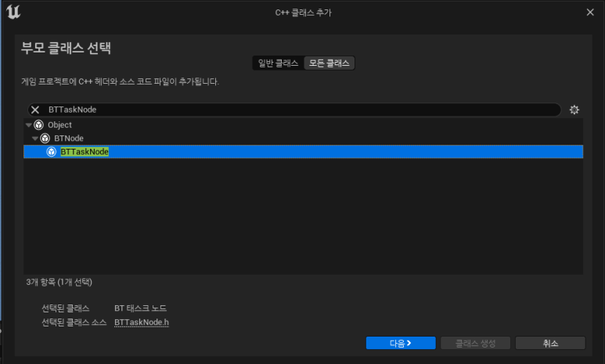The image size is (605, 364).
Task: Select the Object row in tree
Action: 303,124
